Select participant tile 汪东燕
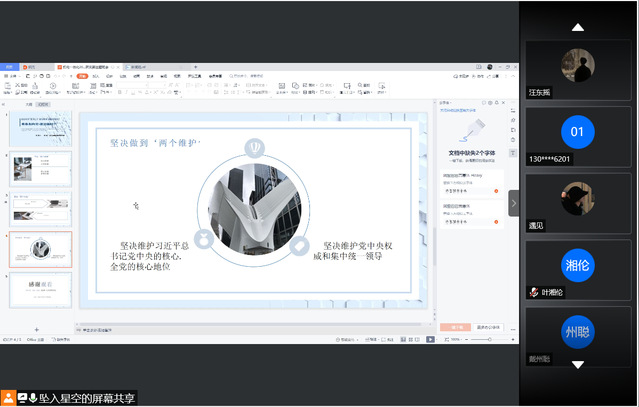 click(x=576, y=68)
